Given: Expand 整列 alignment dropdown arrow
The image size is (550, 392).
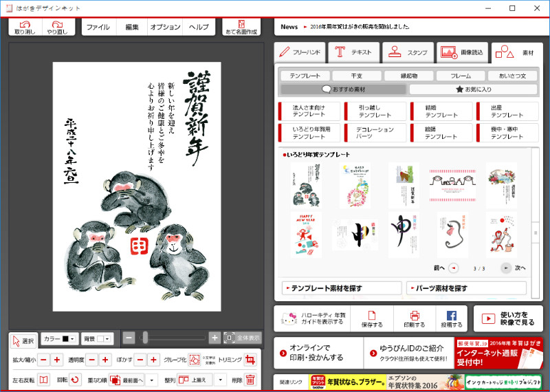Looking at the screenshot, I should 220,380.
